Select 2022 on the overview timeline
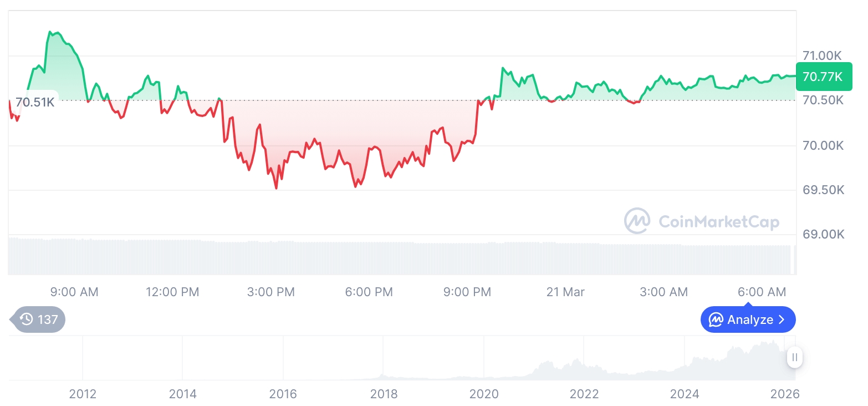The height and width of the screenshot is (406, 868). click(584, 394)
